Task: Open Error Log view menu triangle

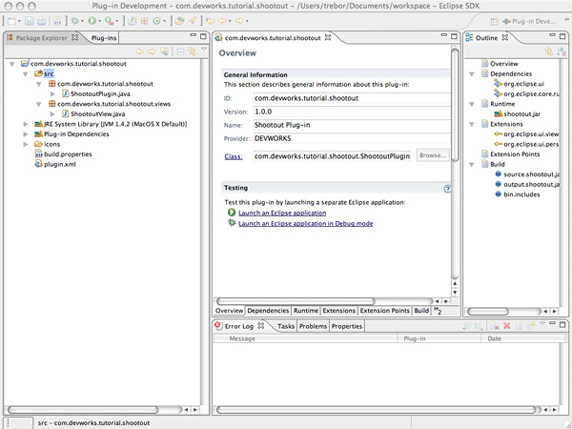Action: point(542,324)
